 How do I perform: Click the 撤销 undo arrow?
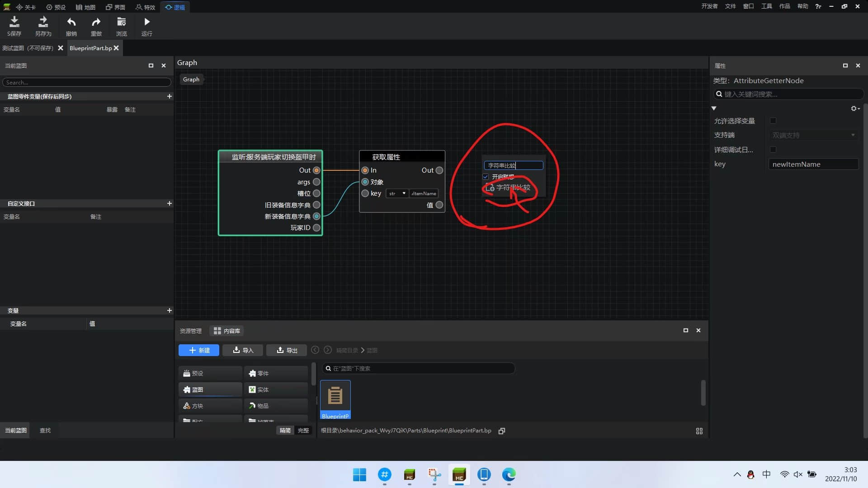coord(71,22)
